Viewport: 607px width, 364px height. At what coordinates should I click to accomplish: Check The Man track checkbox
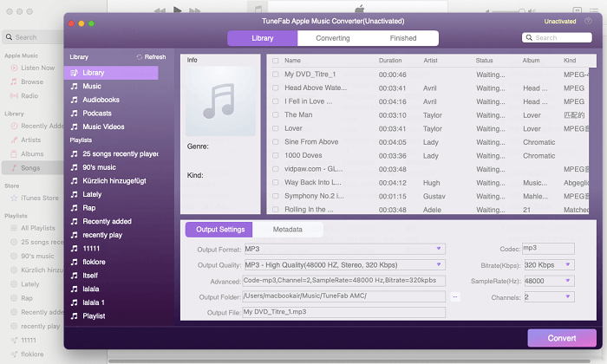click(x=275, y=115)
